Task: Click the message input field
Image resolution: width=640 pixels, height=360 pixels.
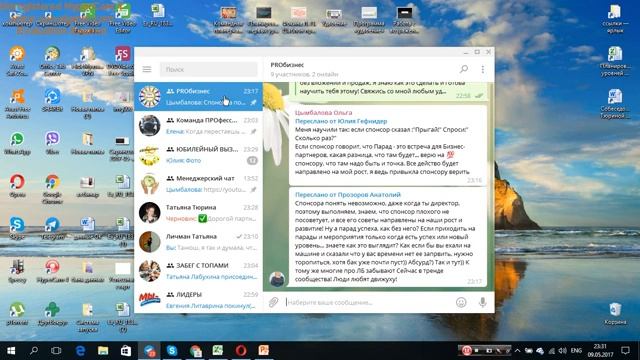Action: pos(368,302)
